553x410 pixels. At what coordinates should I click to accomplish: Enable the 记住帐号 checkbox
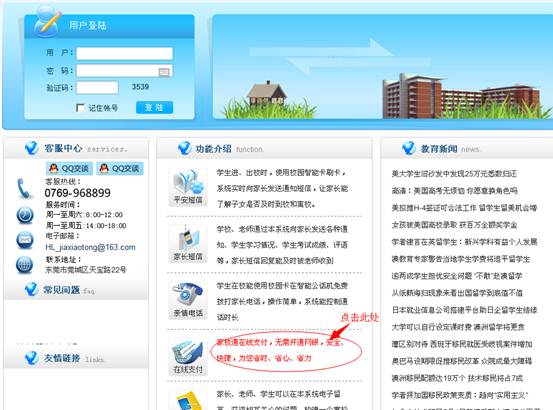pyautogui.click(x=80, y=108)
